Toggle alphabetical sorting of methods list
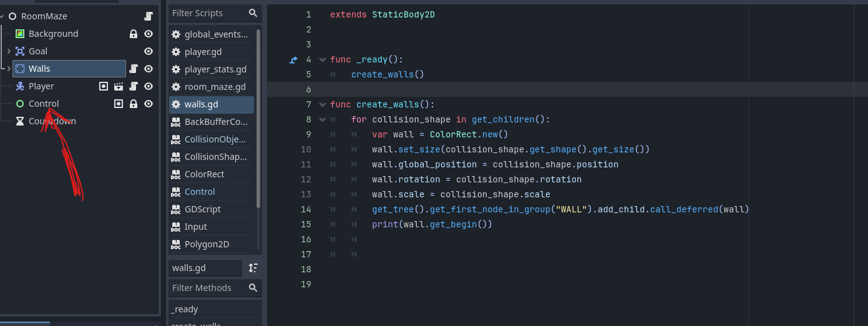The height and width of the screenshot is (326, 868). tap(253, 268)
